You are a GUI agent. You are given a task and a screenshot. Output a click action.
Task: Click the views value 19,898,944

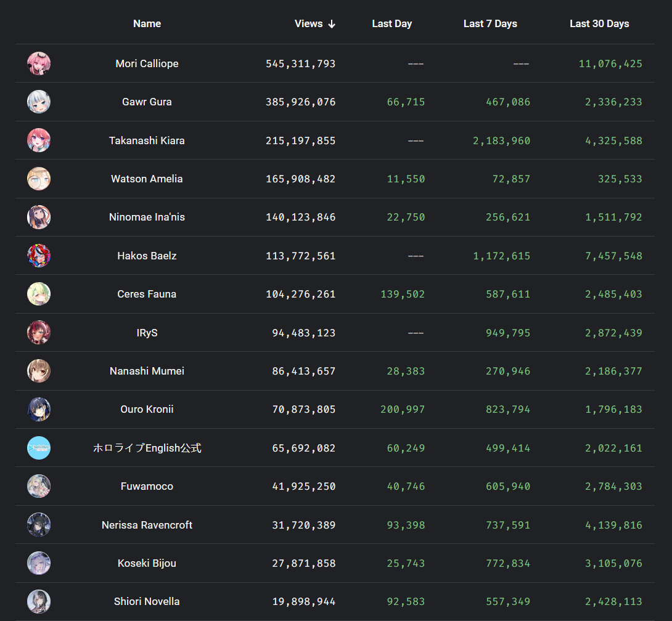[x=304, y=602]
